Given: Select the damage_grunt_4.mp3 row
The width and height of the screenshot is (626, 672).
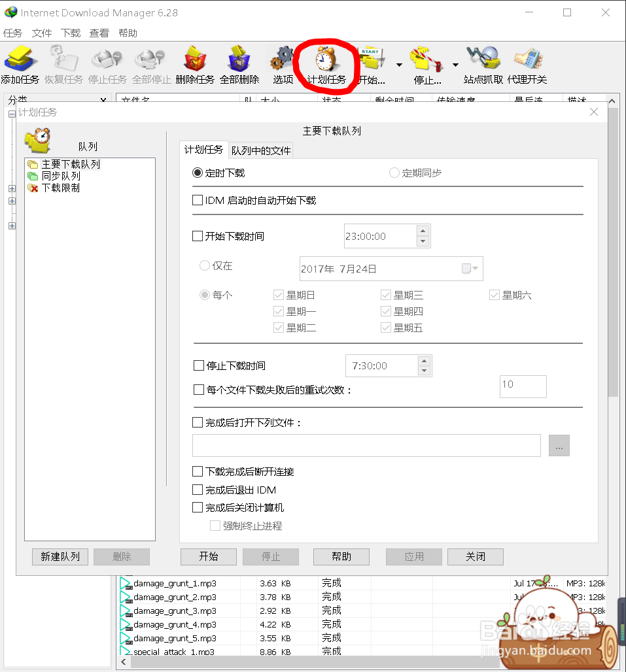Looking at the screenshot, I should point(362,624).
